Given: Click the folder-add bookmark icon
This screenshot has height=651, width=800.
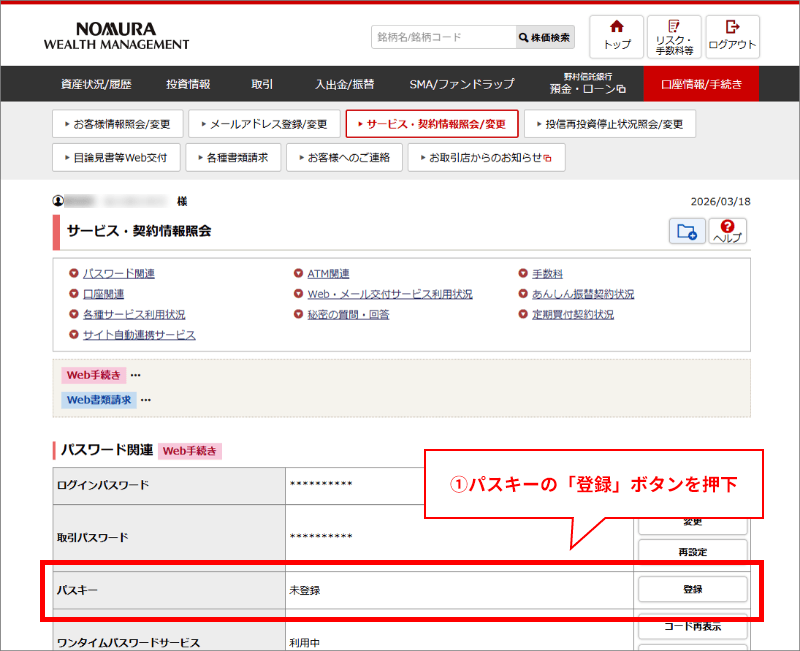Looking at the screenshot, I should point(687,231).
